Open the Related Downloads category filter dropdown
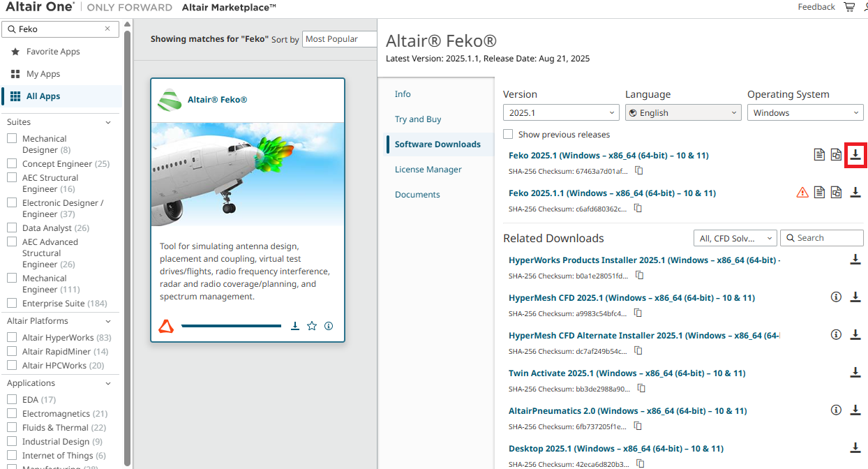Viewport: 868px width, 469px height. 735,238
